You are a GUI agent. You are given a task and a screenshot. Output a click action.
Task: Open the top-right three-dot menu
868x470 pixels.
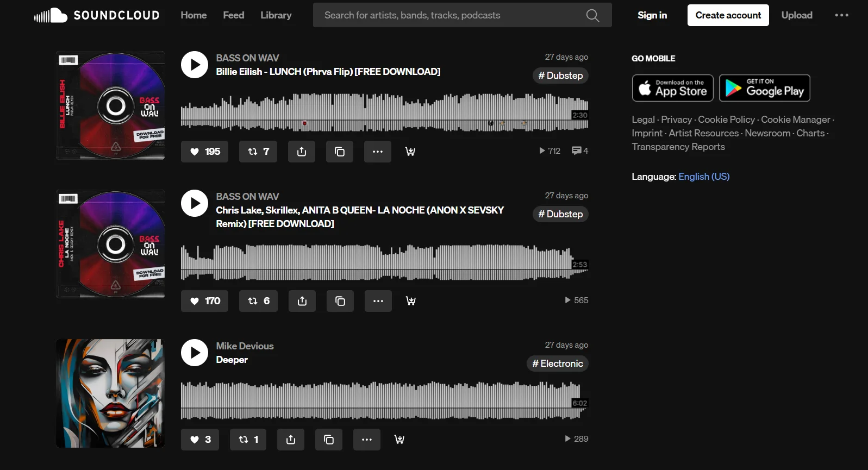841,15
